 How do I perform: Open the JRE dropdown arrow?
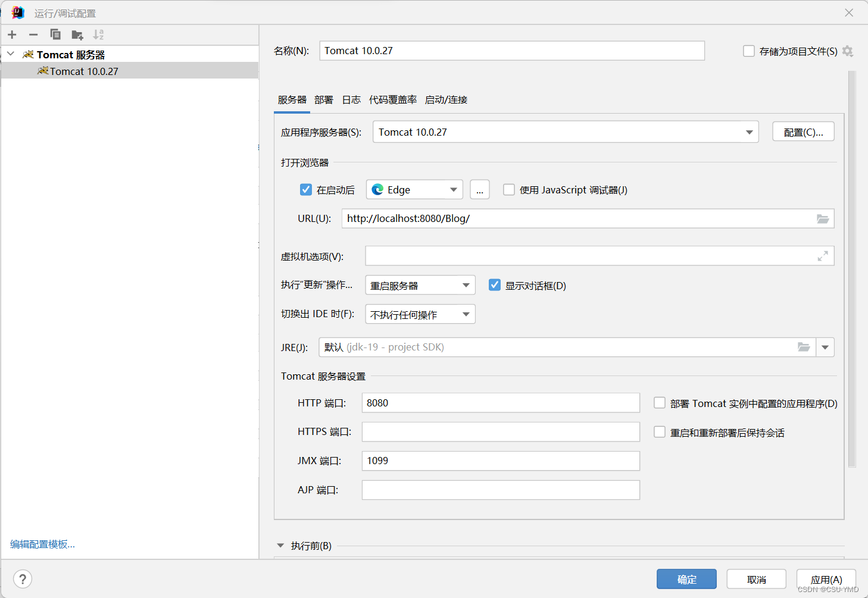825,347
